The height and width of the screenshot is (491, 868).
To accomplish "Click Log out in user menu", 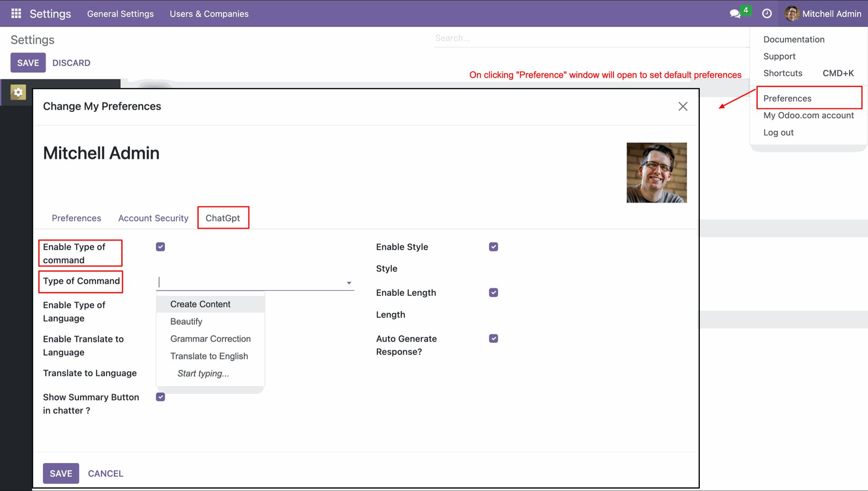I will pos(778,132).
